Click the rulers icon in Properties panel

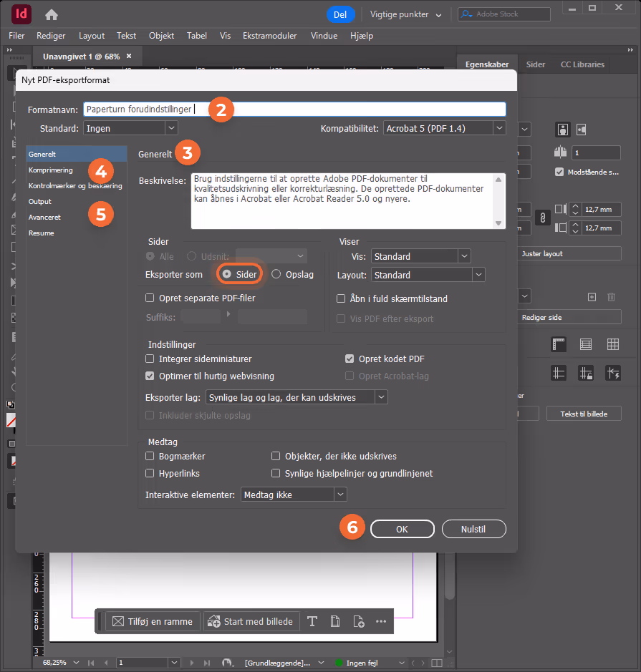pyautogui.click(x=559, y=344)
